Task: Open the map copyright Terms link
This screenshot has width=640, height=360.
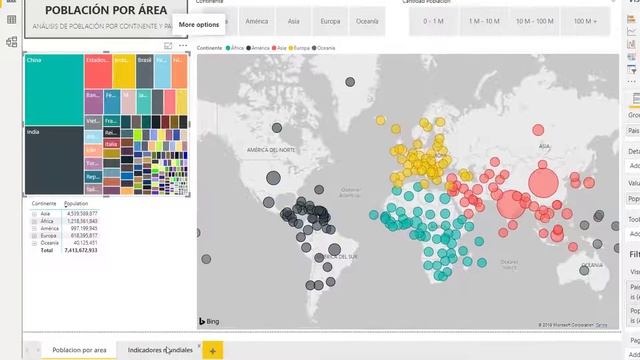Action: 601,325
